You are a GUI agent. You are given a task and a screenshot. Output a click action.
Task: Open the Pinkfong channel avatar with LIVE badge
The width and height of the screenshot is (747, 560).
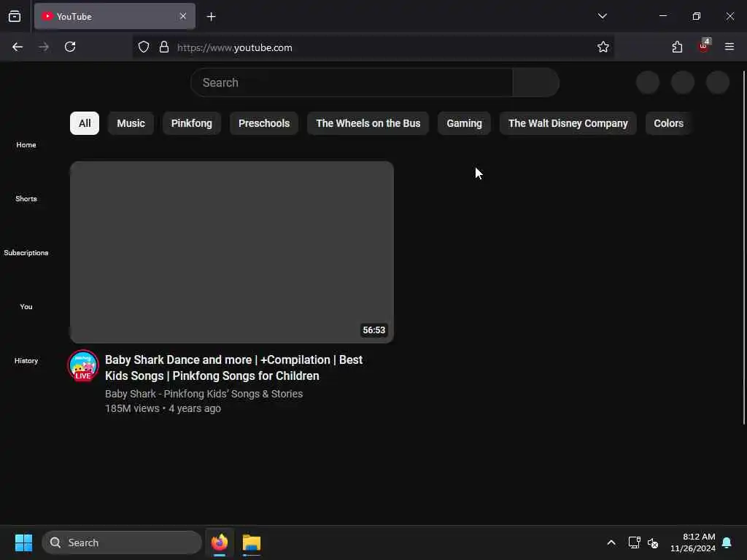point(83,366)
